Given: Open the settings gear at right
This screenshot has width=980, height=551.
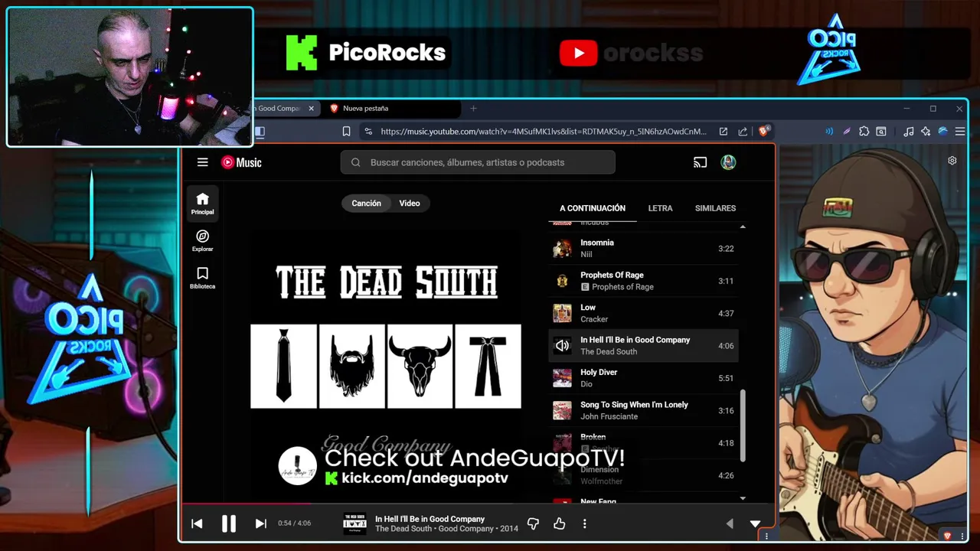Looking at the screenshot, I should [x=952, y=161].
